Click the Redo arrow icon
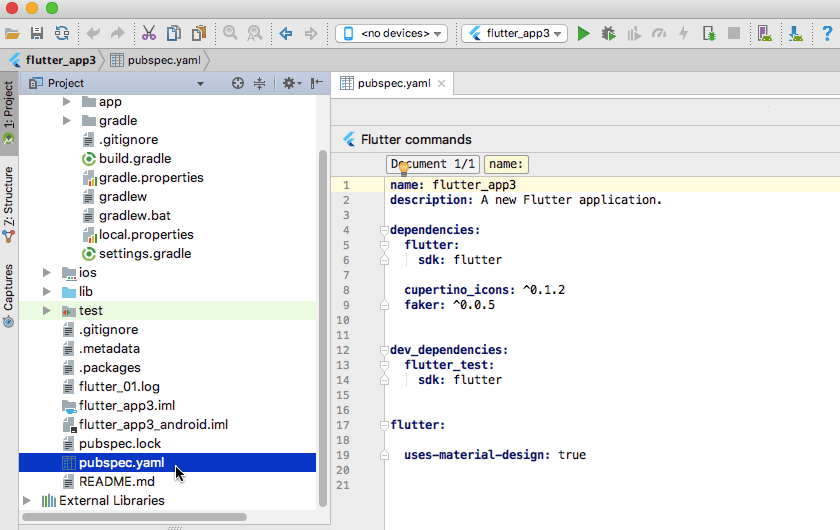 point(117,34)
